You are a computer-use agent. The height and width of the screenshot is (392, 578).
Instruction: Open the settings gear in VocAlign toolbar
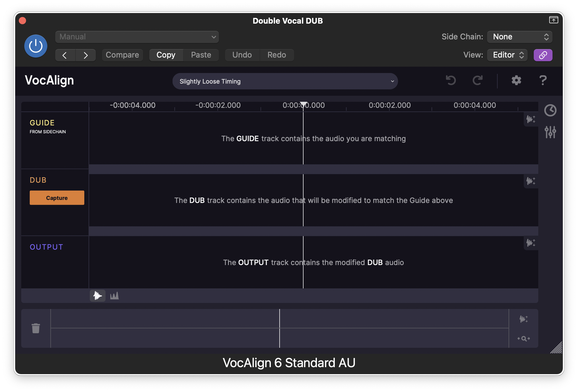(x=516, y=81)
